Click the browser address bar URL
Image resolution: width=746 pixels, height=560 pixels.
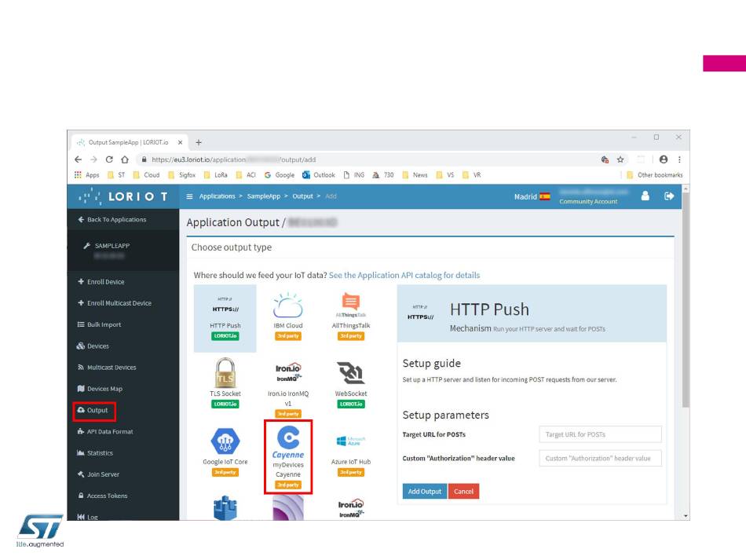coord(233,159)
